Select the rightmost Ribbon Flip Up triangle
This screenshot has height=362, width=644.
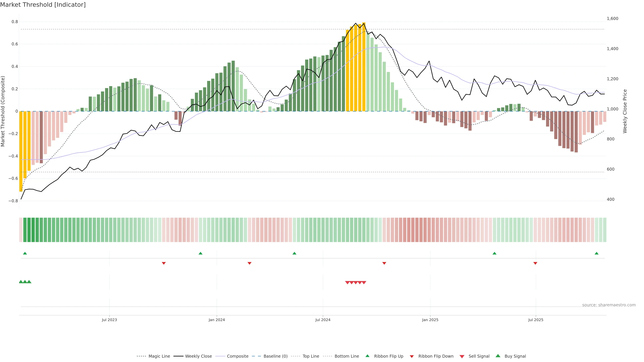(x=597, y=253)
